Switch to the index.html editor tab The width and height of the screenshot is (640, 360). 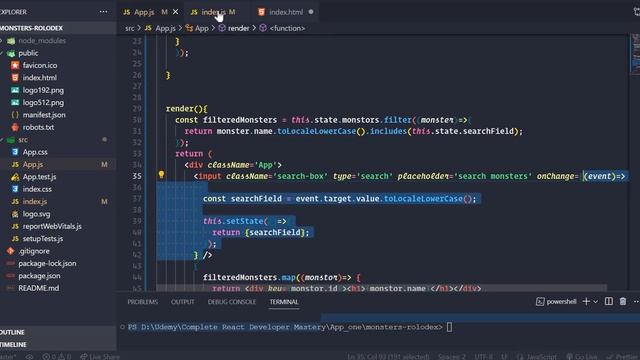286,12
